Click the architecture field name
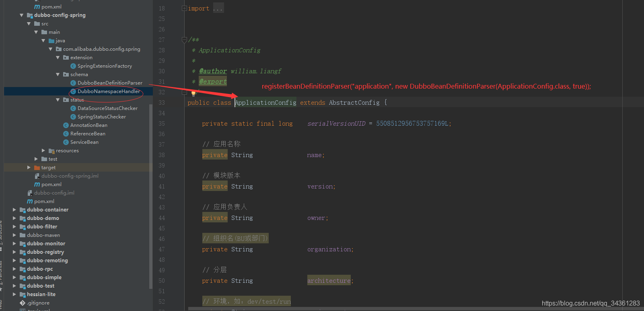 pyautogui.click(x=329, y=281)
